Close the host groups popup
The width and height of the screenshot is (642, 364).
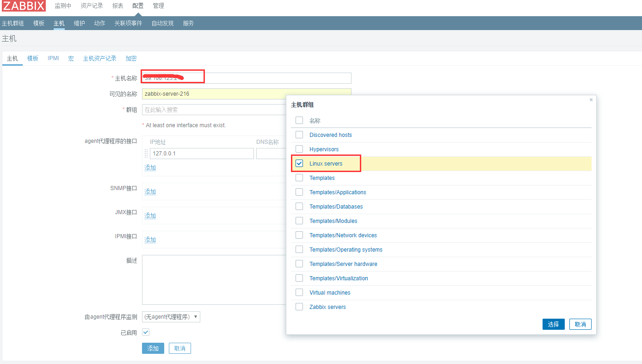pyautogui.click(x=591, y=99)
